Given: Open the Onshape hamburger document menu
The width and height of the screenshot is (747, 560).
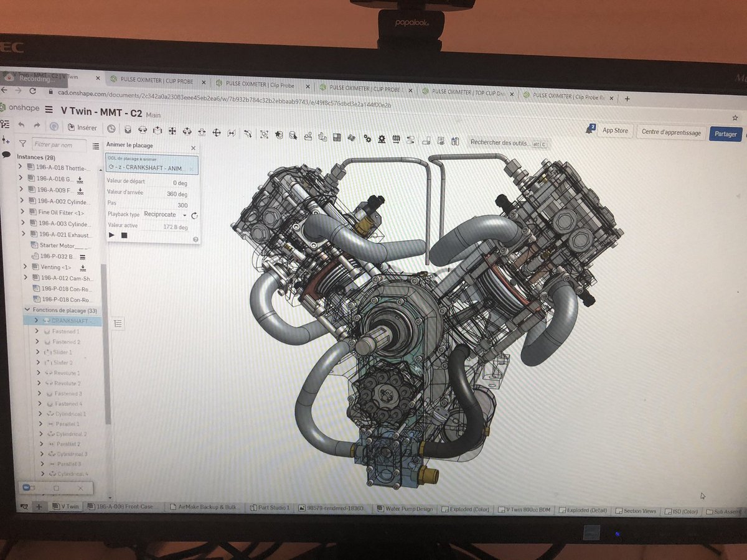Looking at the screenshot, I should click(x=49, y=110).
